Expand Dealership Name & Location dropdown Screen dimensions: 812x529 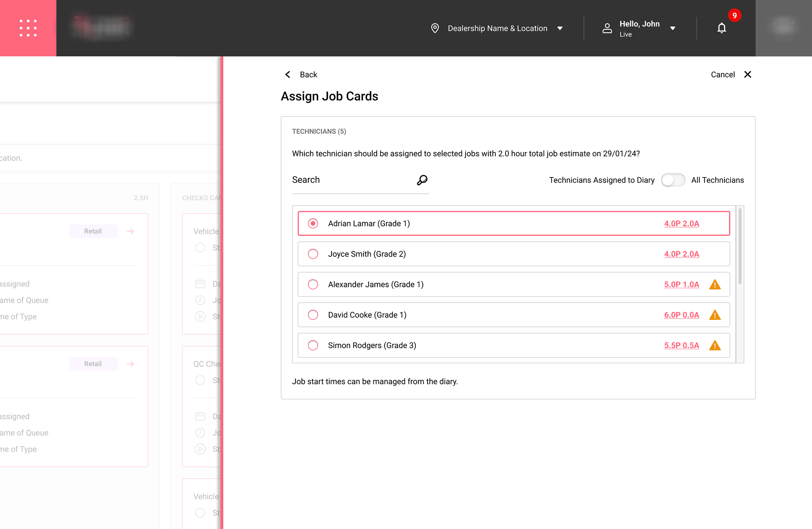pos(560,28)
